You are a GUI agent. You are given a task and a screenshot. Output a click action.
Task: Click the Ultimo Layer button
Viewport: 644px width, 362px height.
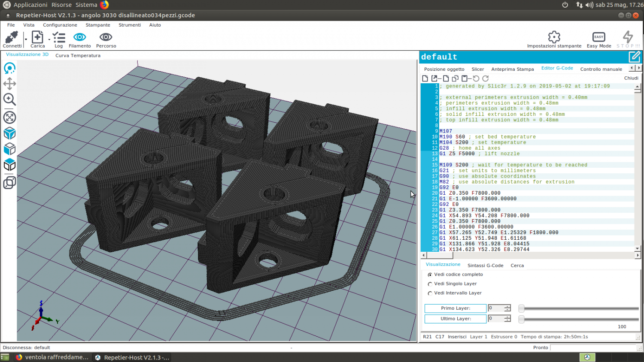pyautogui.click(x=455, y=319)
